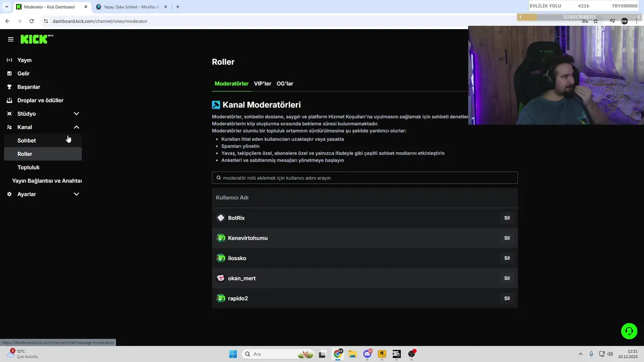Open Başarılar via its trophy icon
Viewport: 644px width, 362px height.
tap(9, 87)
